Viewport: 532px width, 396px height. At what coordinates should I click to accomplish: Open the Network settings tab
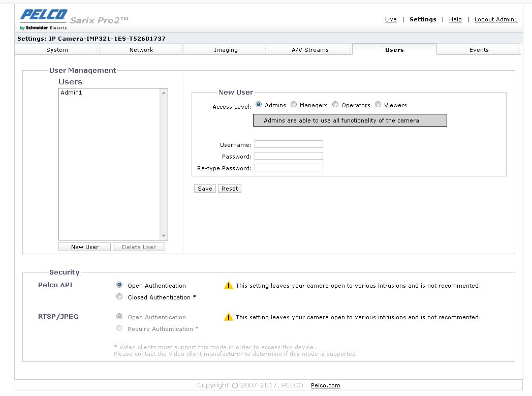click(x=141, y=49)
